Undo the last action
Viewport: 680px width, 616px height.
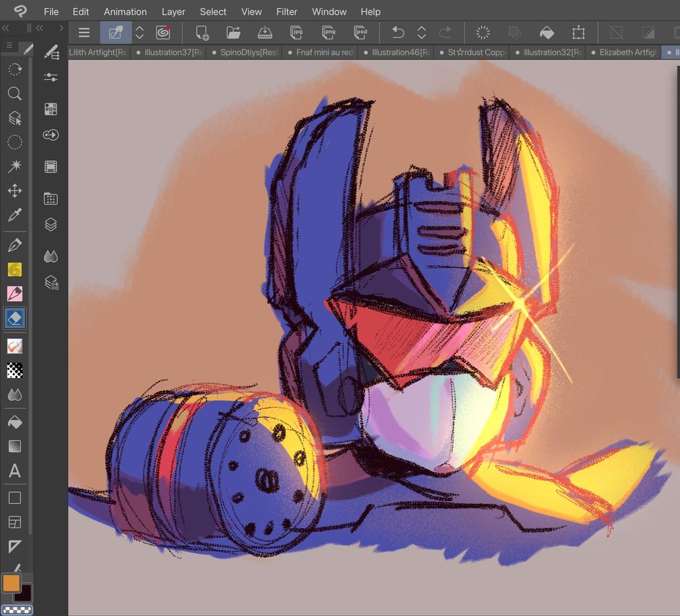(398, 33)
